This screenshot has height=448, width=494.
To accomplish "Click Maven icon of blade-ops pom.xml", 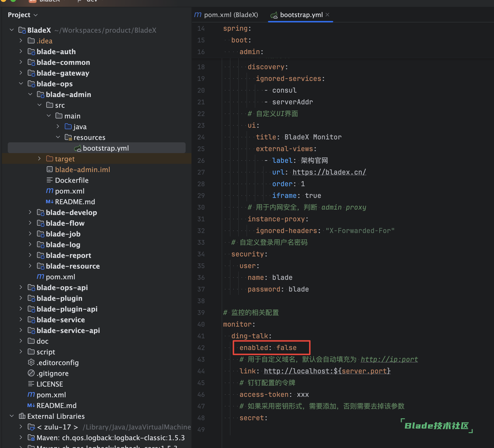I will coord(40,277).
